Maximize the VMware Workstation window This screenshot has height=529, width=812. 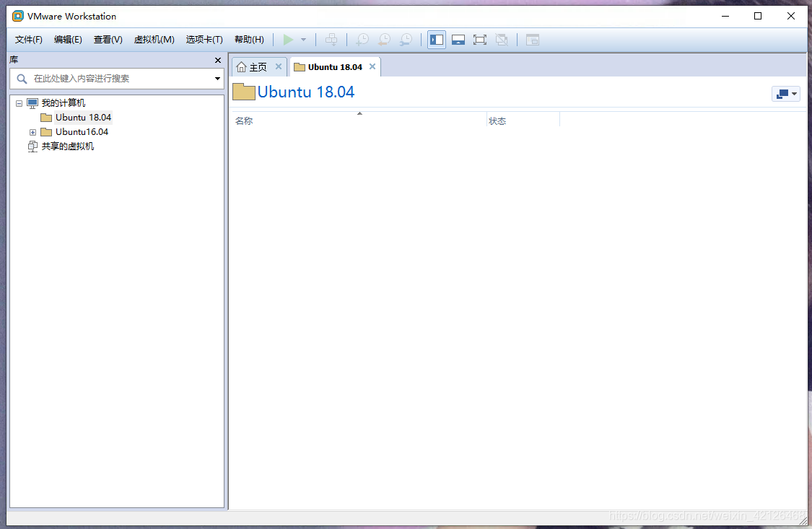[758, 16]
